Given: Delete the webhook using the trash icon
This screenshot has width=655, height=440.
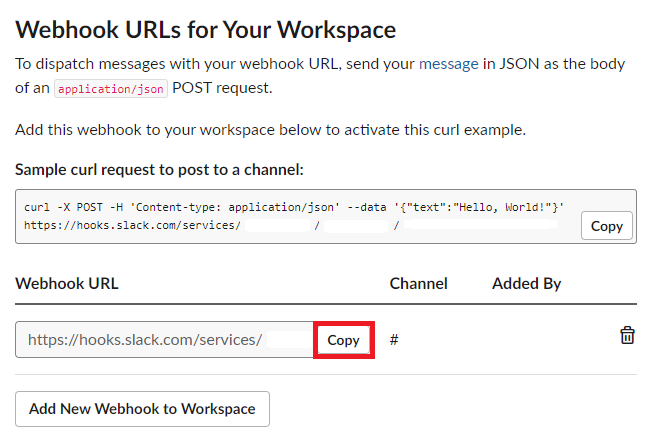Looking at the screenshot, I should [x=627, y=335].
